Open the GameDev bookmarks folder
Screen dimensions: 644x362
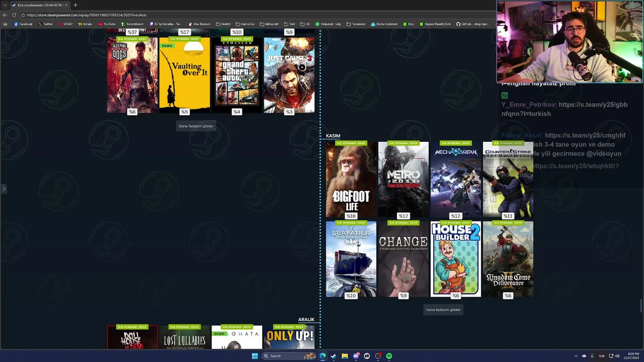click(245, 24)
